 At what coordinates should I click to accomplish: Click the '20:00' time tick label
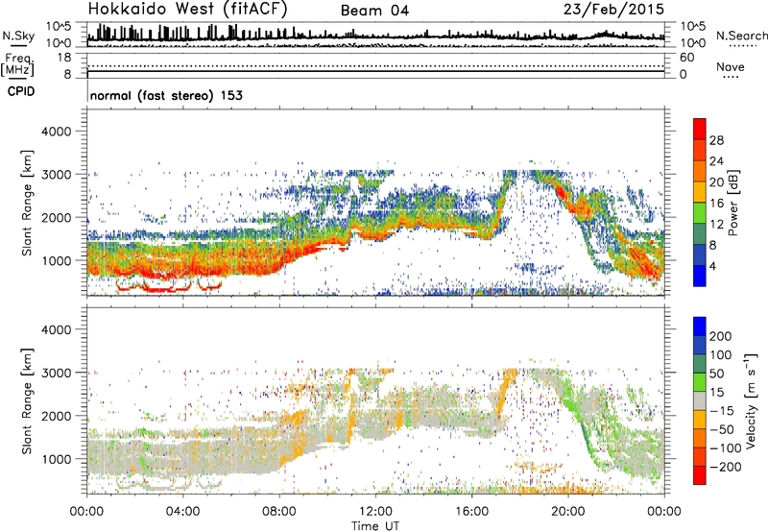567,512
